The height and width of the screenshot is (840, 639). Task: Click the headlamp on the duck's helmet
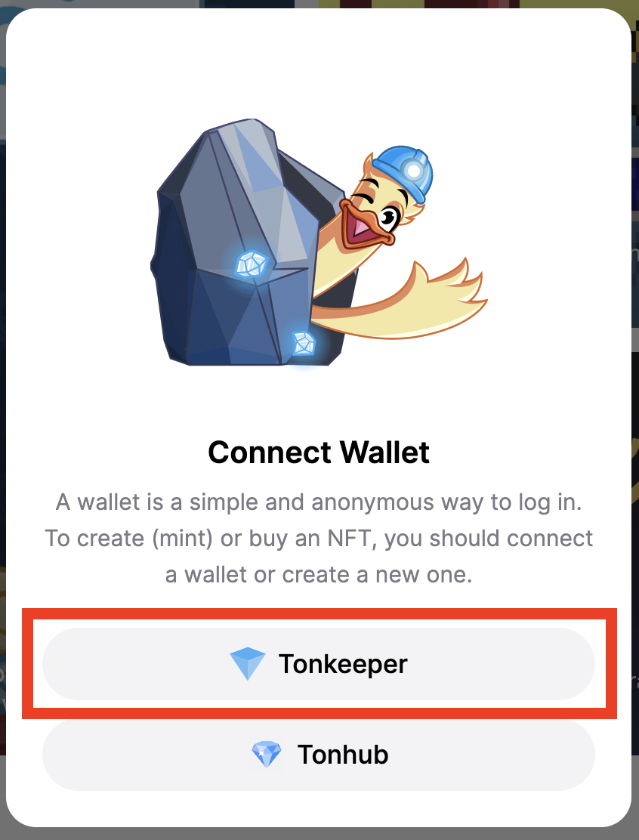coord(414,171)
